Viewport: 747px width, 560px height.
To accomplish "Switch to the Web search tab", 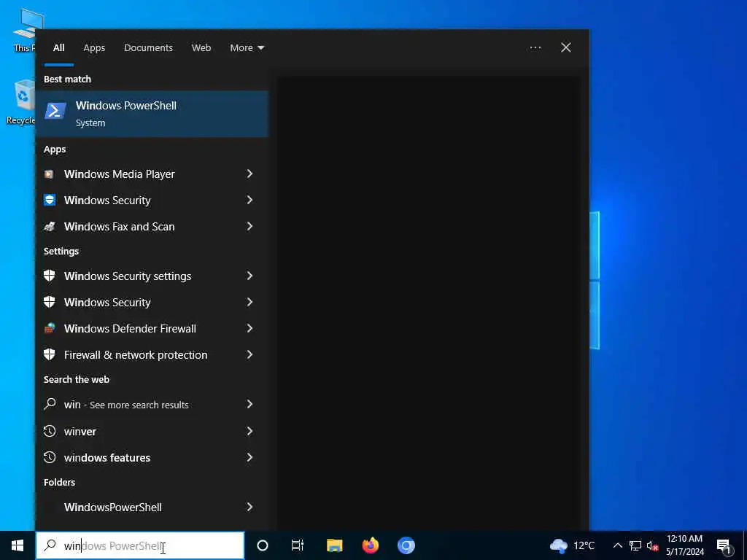I will (201, 47).
